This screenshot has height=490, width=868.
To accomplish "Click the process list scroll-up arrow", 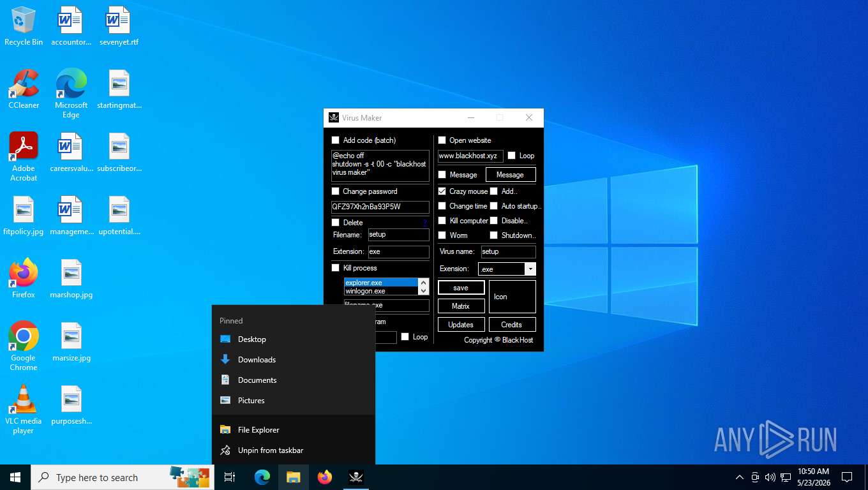I will [x=423, y=282].
